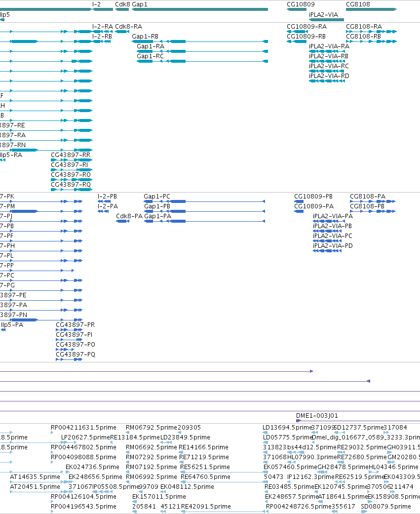Click the iPLA2-VIA-RA transcript label
The width and height of the screenshot is (420, 514).
pos(329,46)
